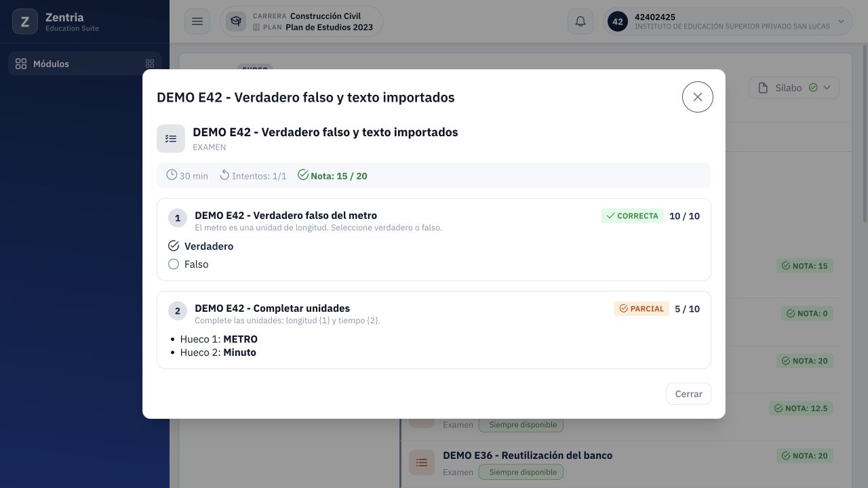
Task: Close the exam dialog with X icon
Action: pos(697,97)
